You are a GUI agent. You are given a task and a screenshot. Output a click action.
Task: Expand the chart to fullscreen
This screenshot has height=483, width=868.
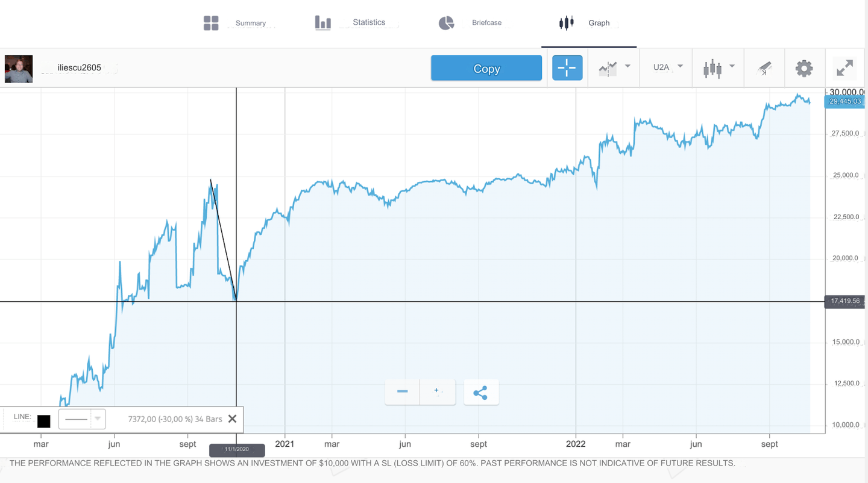844,68
